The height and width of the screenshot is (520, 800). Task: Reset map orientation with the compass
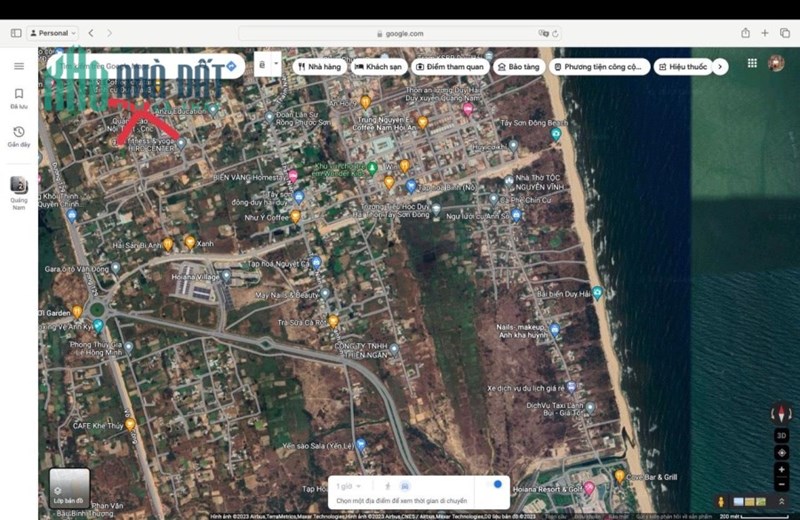coord(781,413)
